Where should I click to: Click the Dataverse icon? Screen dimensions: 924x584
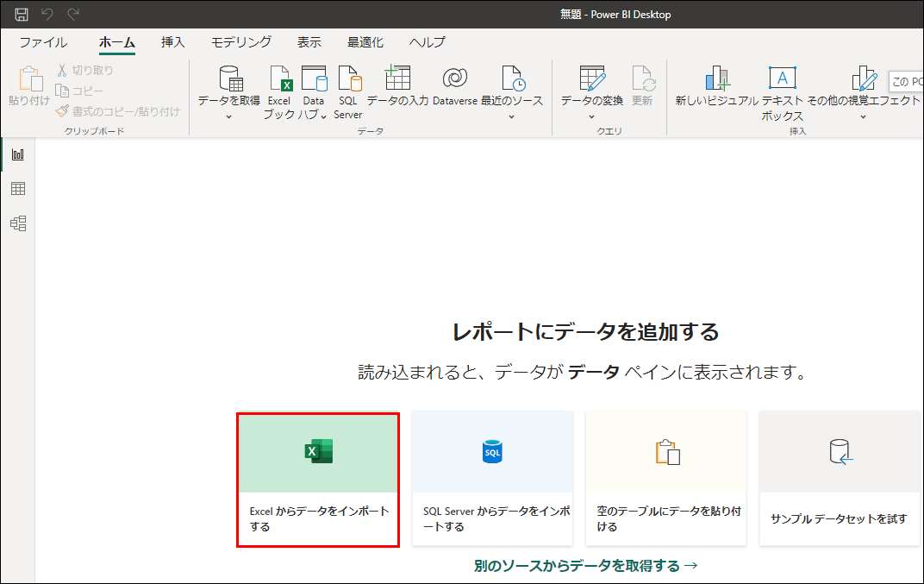tap(455, 78)
